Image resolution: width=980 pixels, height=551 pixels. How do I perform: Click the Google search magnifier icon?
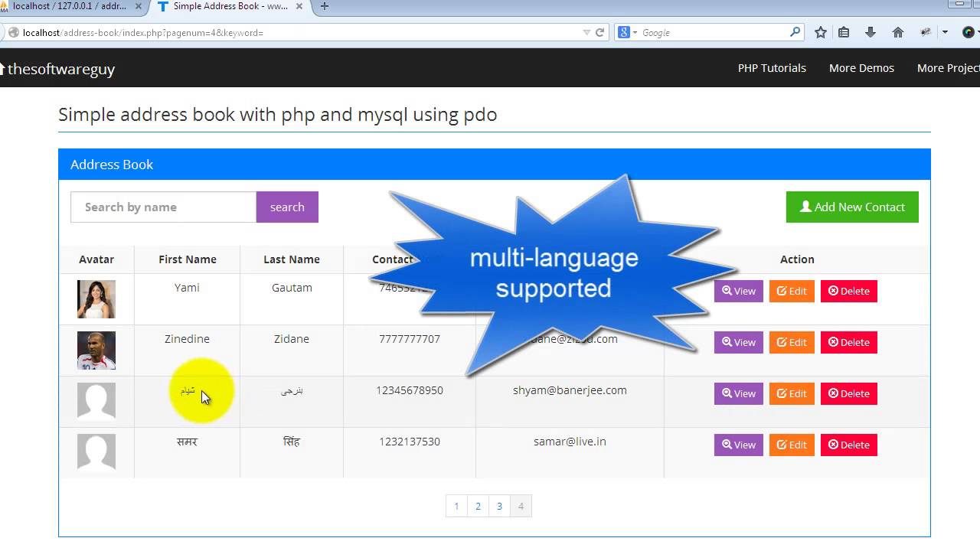(x=795, y=32)
